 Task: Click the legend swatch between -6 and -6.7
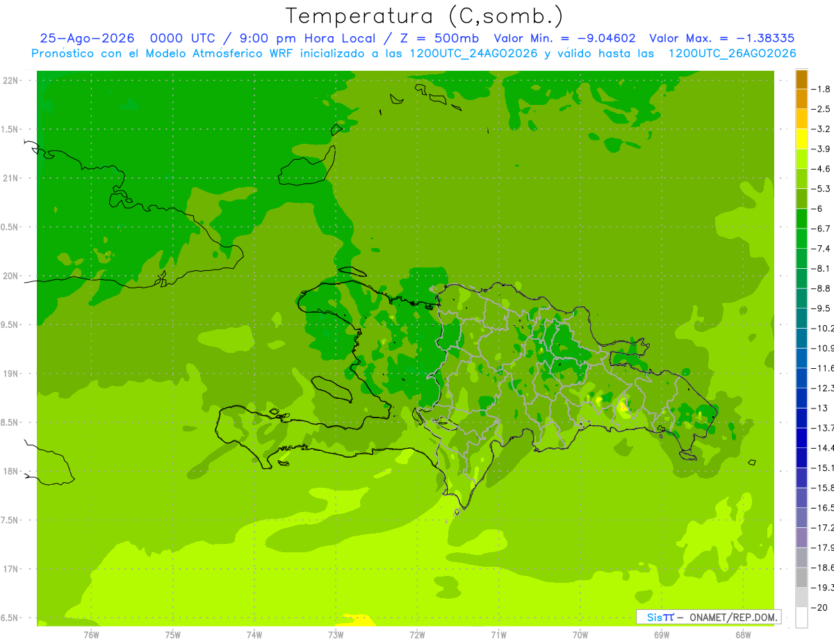[x=802, y=219]
